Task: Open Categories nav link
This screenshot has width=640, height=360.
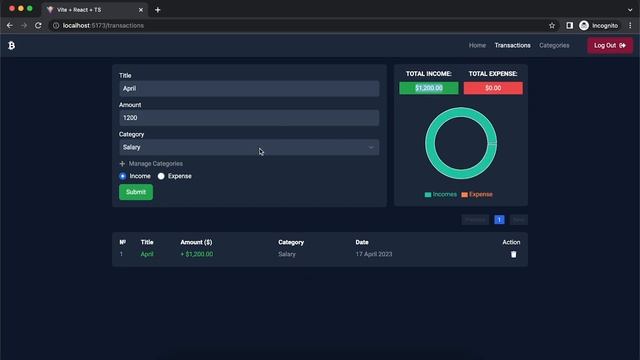Action: pyautogui.click(x=554, y=45)
